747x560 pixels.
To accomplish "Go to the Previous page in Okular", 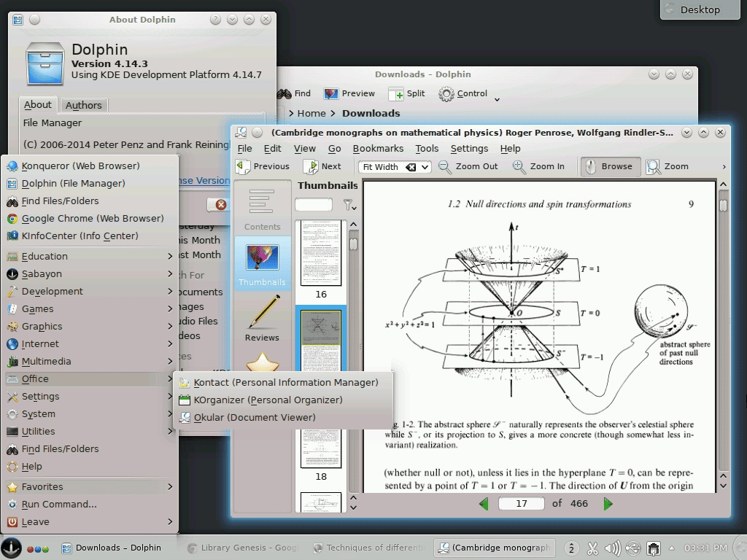I will (263, 167).
